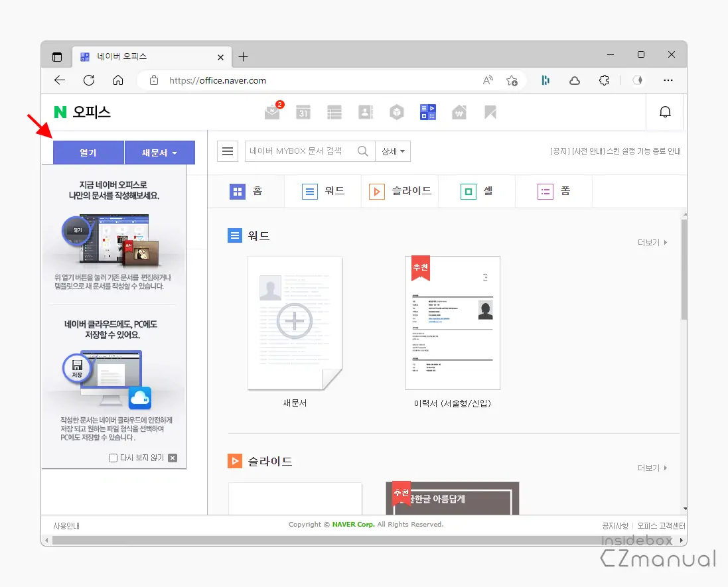Add page to favorites star icon
Image resolution: width=728 pixels, height=587 pixels.
(512, 80)
